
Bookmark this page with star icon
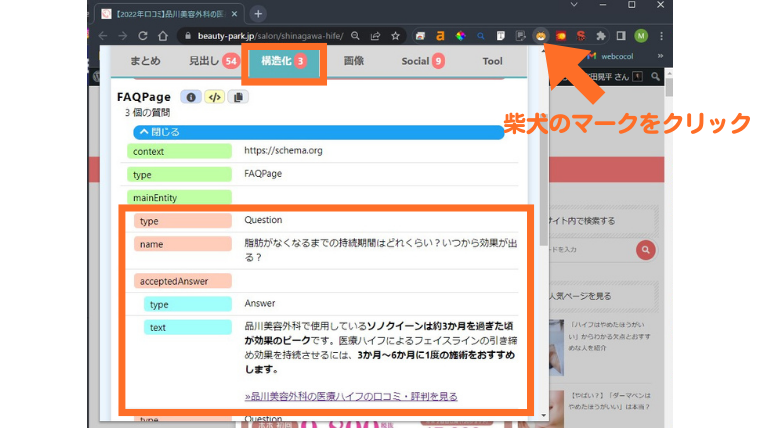point(396,36)
